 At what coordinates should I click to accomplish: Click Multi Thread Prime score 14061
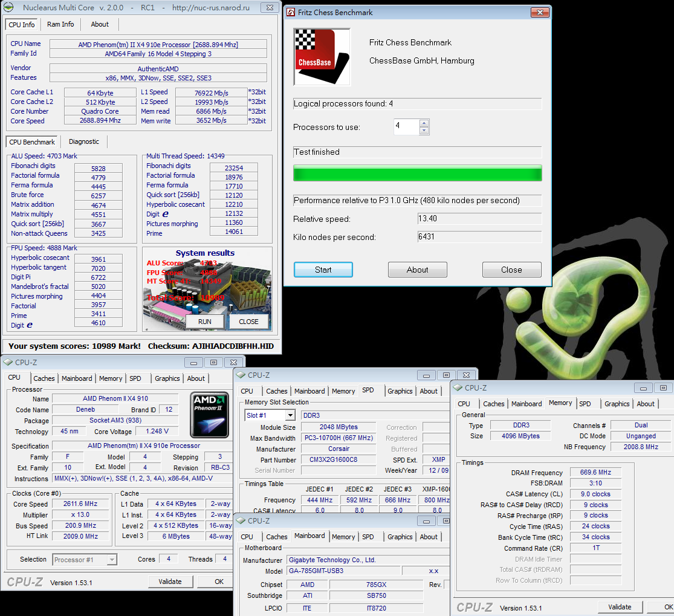click(x=234, y=232)
